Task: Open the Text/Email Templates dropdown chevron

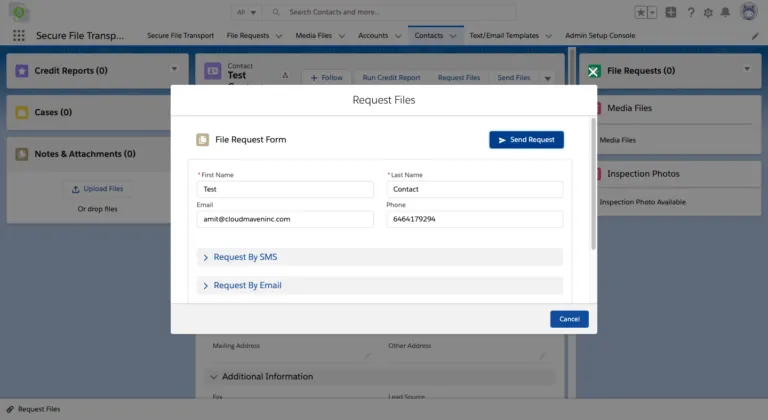Action: coord(549,36)
